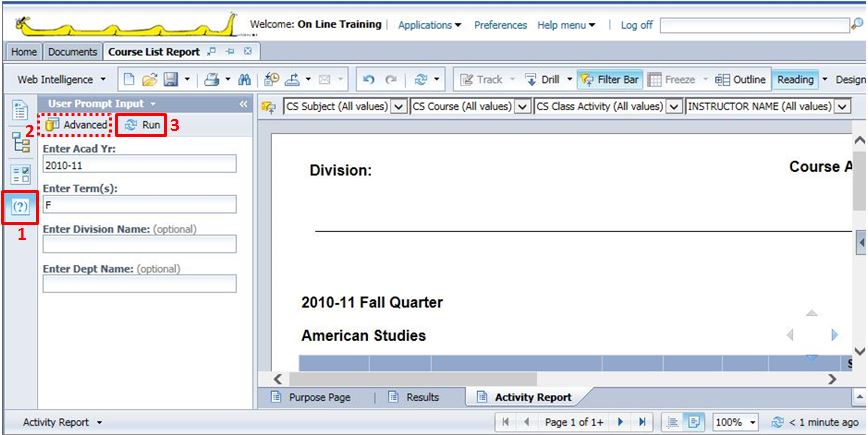Switch to Design mode

coord(851,80)
